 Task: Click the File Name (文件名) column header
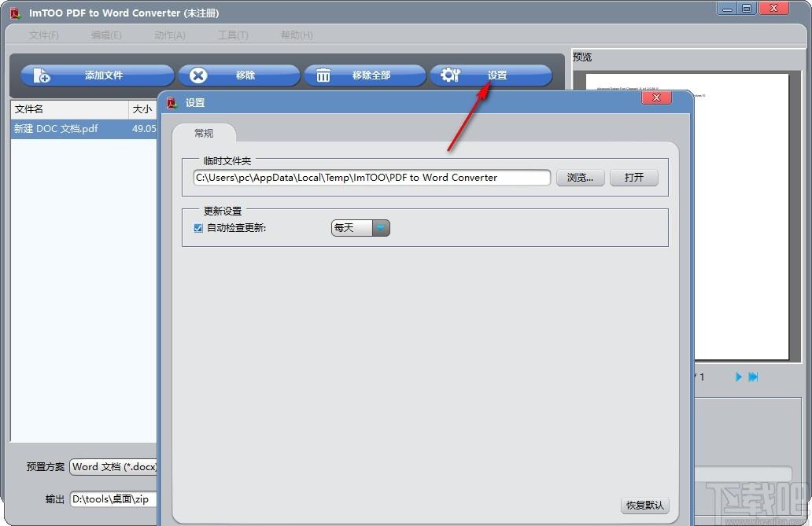click(x=69, y=109)
